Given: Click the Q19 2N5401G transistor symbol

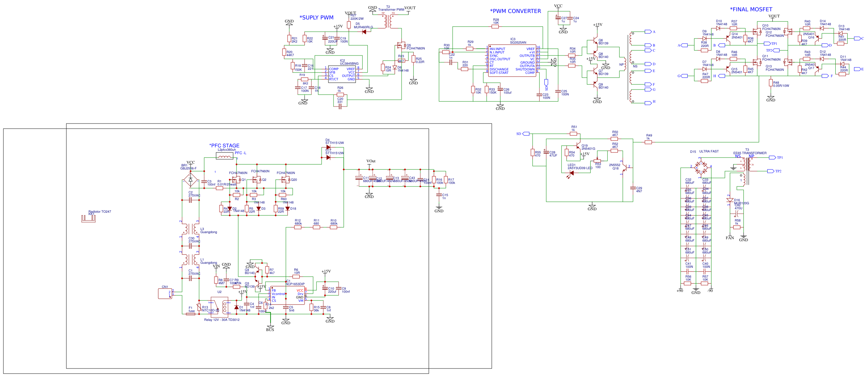Looking at the screenshot, I should point(577,146).
